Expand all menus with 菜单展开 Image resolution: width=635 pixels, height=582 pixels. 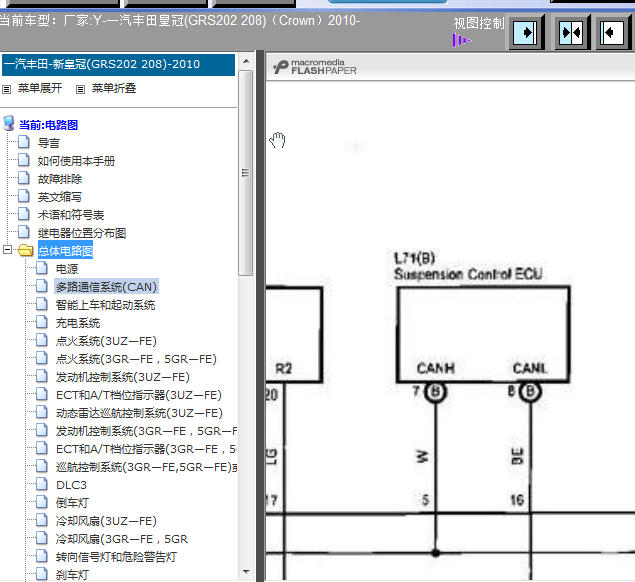coord(40,88)
